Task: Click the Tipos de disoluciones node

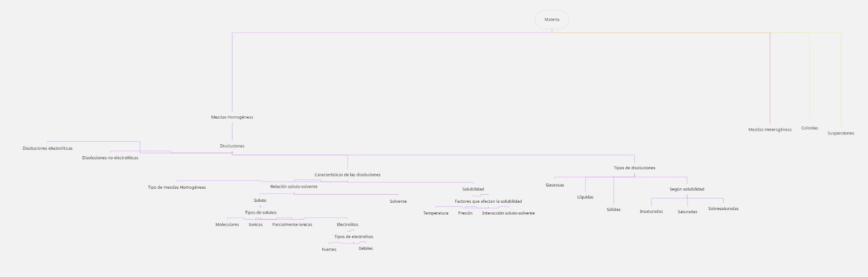Action: (x=634, y=168)
